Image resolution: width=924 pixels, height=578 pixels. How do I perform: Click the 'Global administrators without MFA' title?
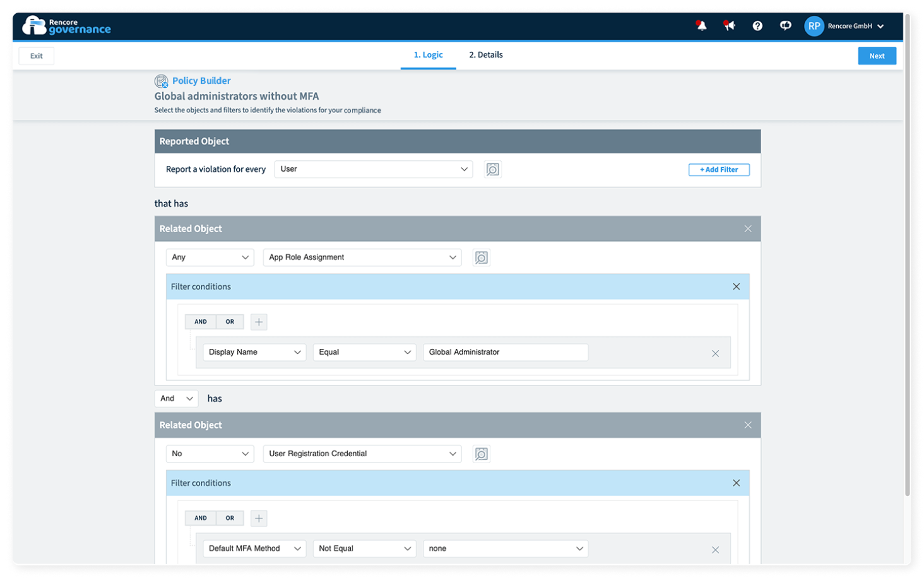pyautogui.click(x=237, y=97)
